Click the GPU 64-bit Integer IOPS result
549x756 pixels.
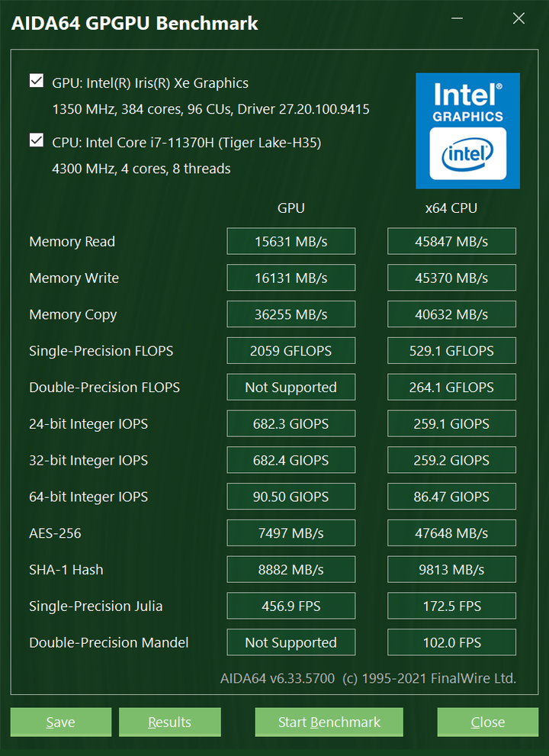pyautogui.click(x=291, y=497)
